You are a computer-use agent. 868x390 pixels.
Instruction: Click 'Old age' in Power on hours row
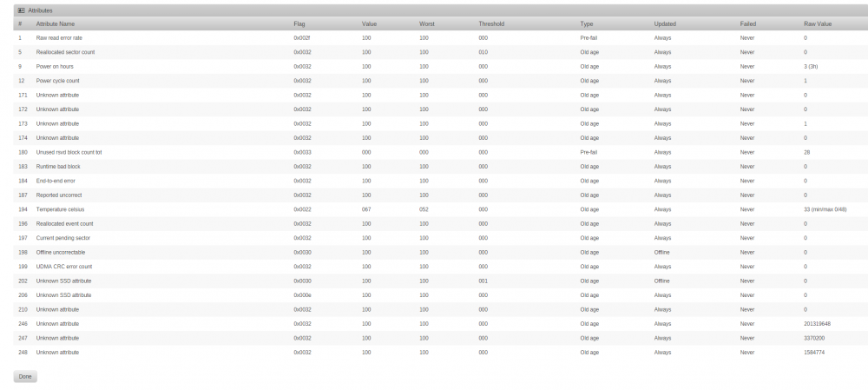click(589, 67)
